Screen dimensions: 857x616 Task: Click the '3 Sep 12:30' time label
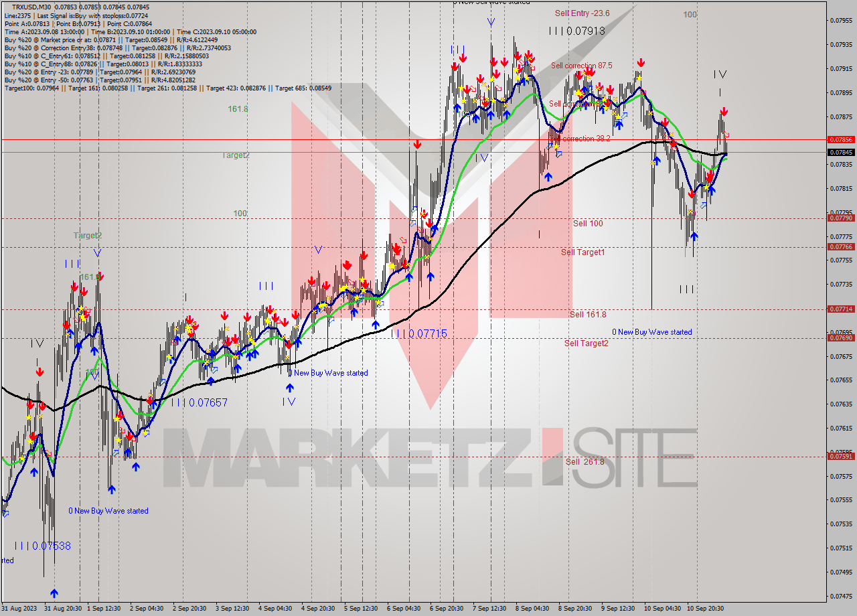tap(232, 609)
